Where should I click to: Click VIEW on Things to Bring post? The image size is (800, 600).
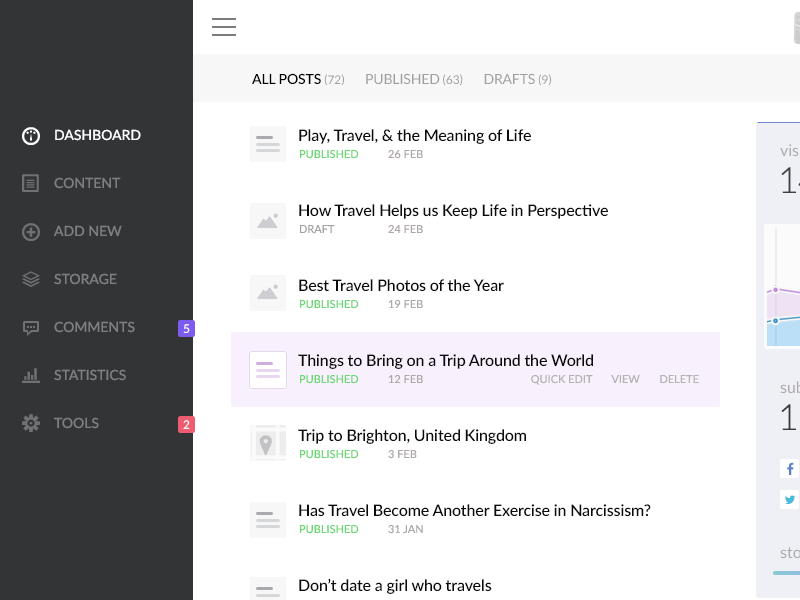[x=625, y=379]
